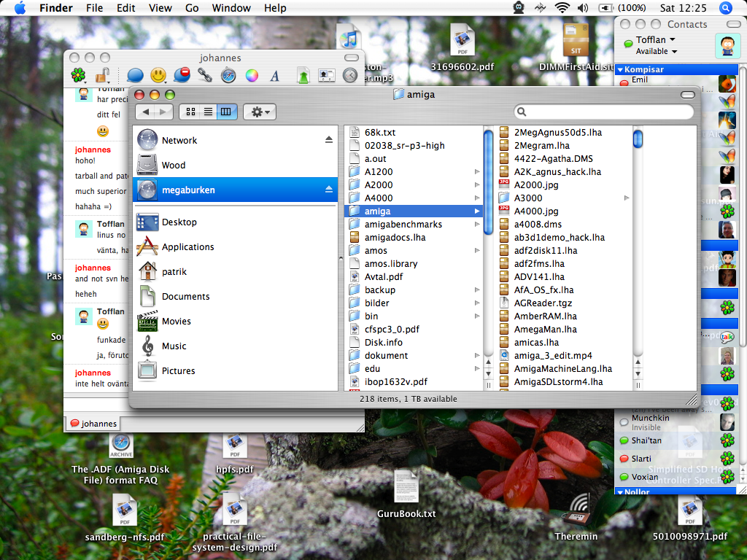Click the Finder search field
The height and width of the screenshot is (560, 747).
tap(603, 112)
